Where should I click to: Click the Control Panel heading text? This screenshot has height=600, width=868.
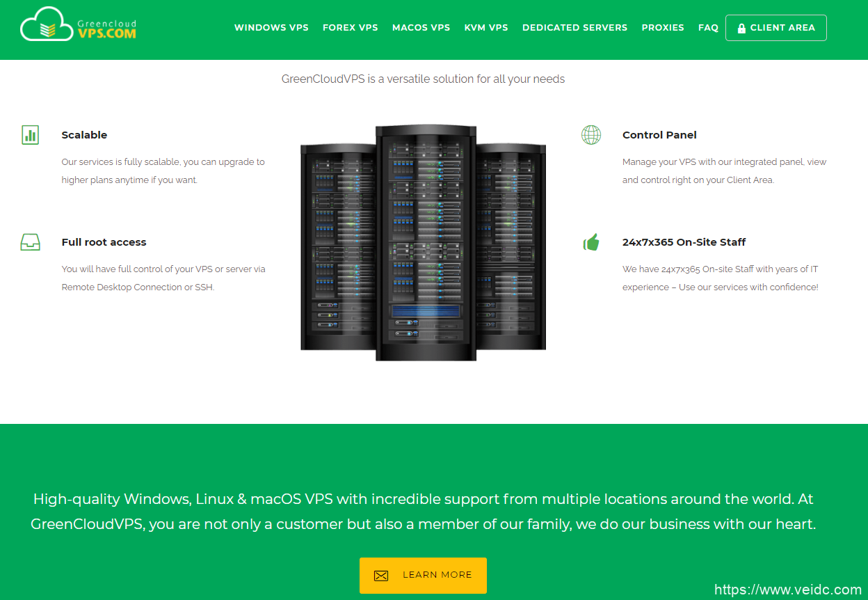[659, 134]
